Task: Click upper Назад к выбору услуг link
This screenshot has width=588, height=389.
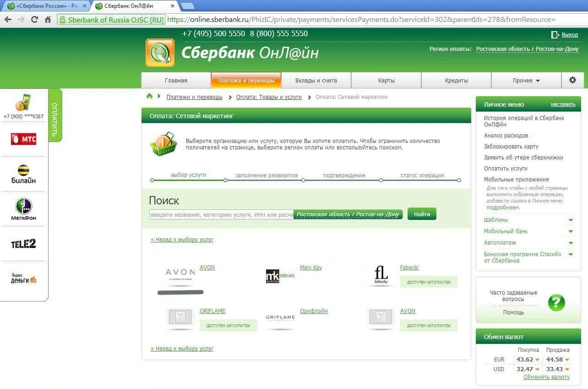Action: (x=182, y=240)
